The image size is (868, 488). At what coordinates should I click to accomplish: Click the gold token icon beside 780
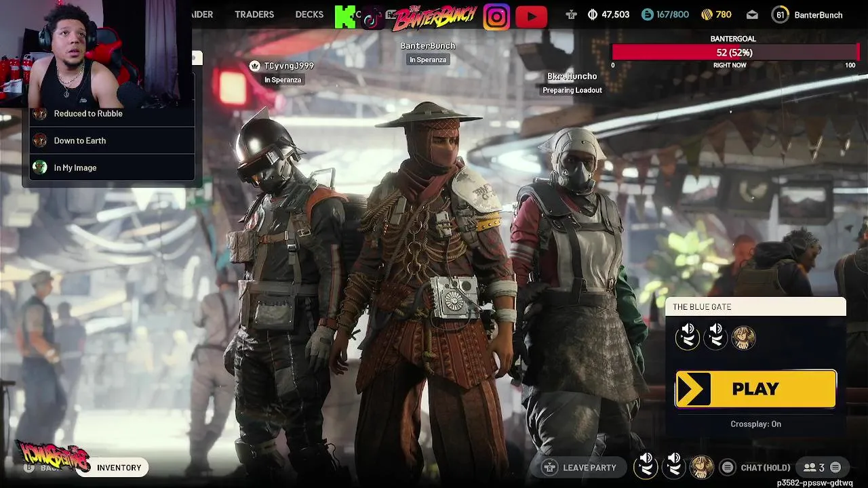[706, 14]
